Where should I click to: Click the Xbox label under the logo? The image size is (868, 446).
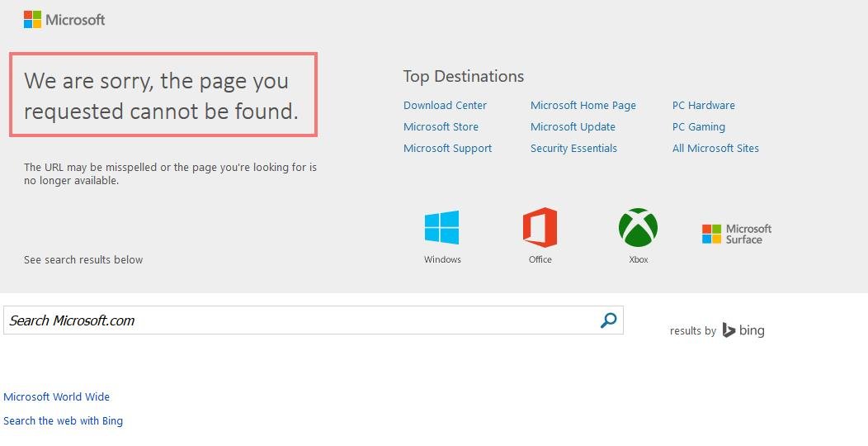639,259
